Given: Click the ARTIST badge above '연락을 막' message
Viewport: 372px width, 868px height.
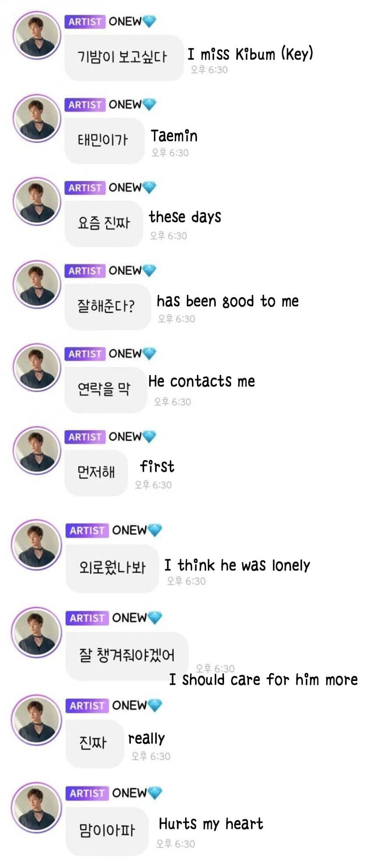Looking at the screenshot, I should [x=85, y=354].
